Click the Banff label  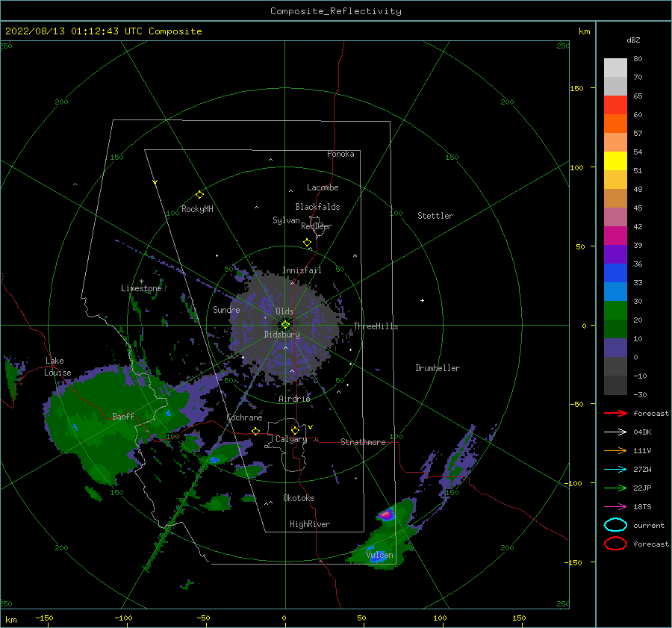pos(123,416)
